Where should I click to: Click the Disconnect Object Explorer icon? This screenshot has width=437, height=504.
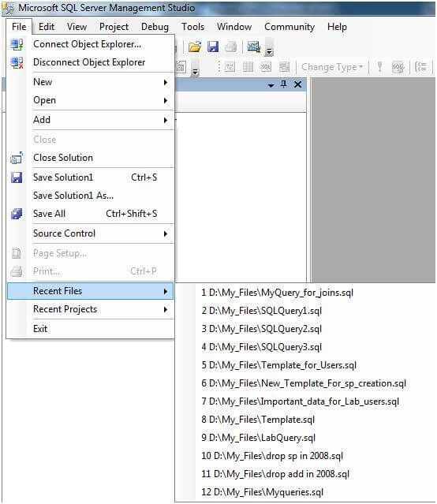point(17,62)
